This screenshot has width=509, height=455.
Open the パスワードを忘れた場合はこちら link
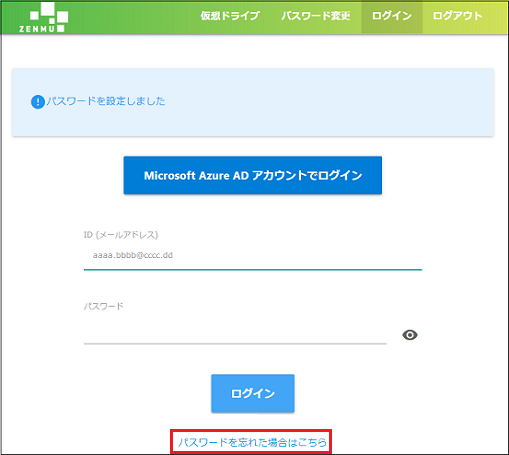pyautogui.click(x=252, y=442)
